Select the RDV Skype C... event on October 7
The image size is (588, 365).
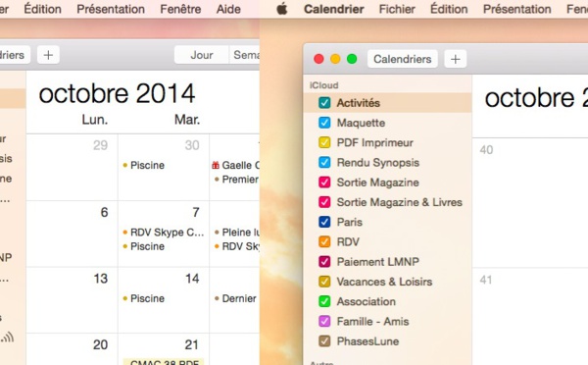164,233
